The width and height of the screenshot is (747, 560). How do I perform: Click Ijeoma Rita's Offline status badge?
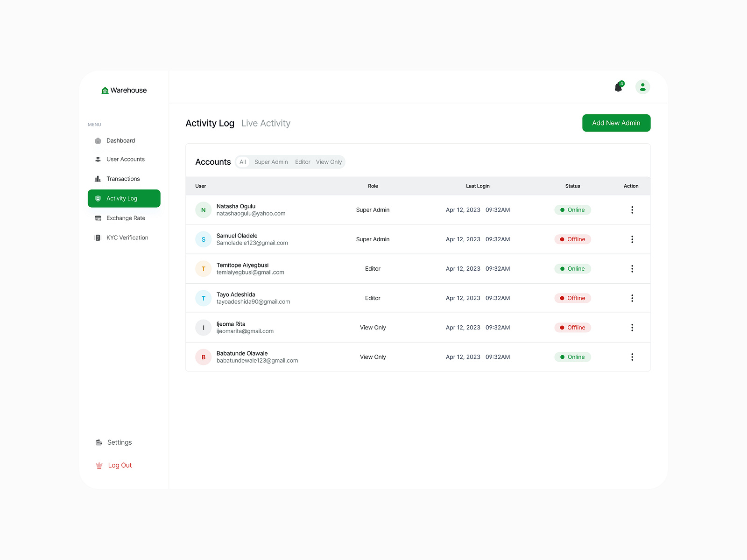coord(573,328)
